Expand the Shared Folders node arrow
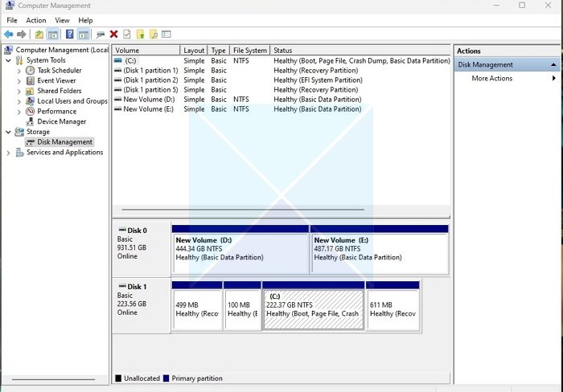 (19, 91)
